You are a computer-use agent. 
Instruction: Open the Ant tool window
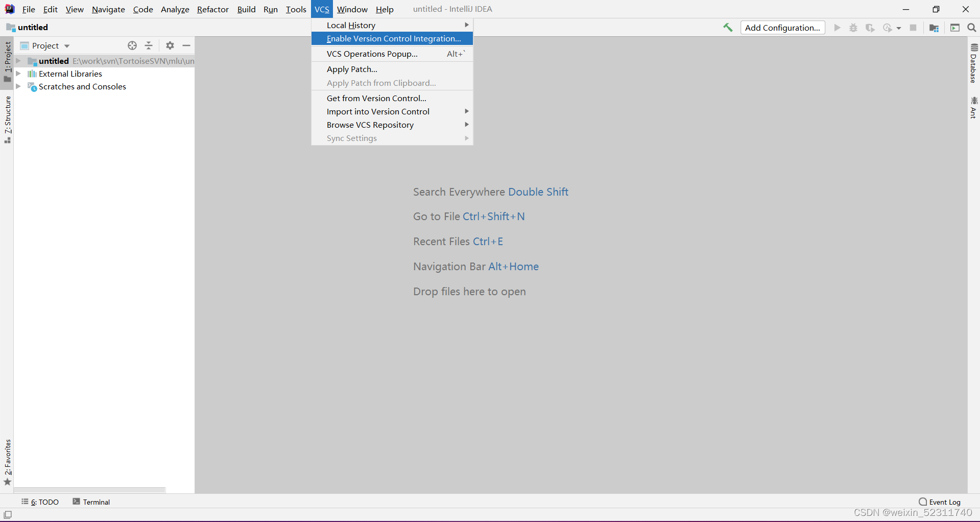[x=974, y=107]
